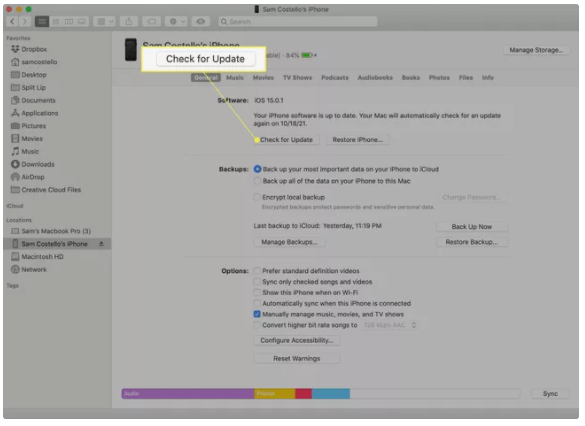
Task: Click the Quick Look eye icon
Action: click(200, 22)
